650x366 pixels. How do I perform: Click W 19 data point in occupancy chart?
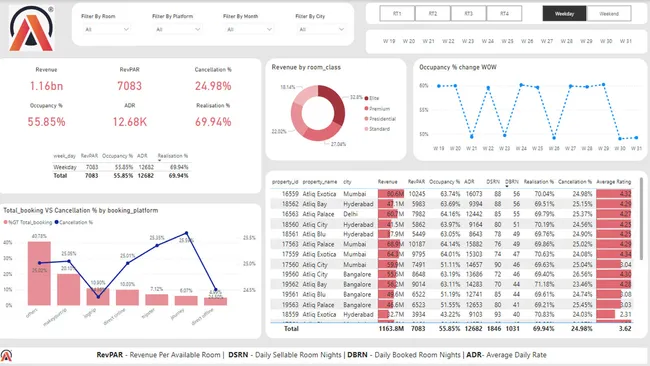(x=439, y=86)
